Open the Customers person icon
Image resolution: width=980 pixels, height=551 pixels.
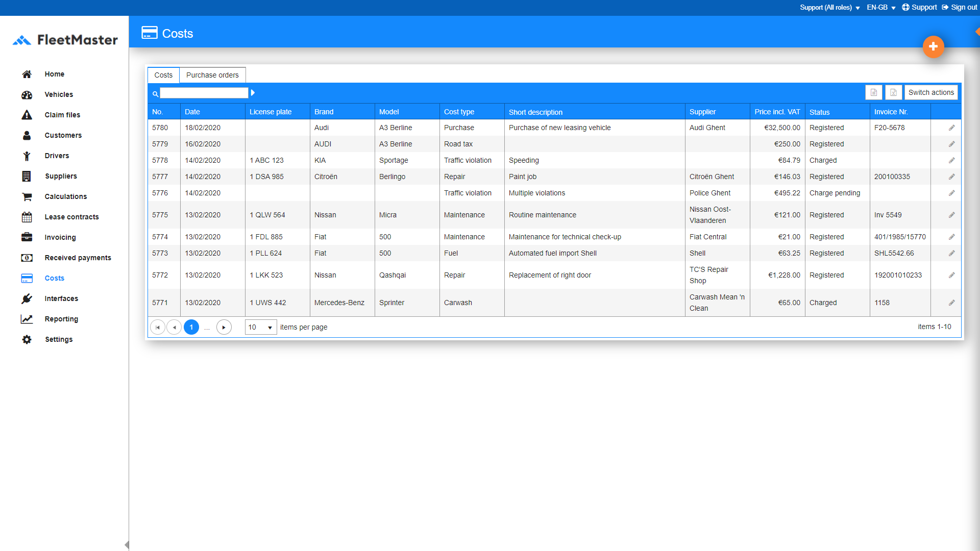click(27, 135)
